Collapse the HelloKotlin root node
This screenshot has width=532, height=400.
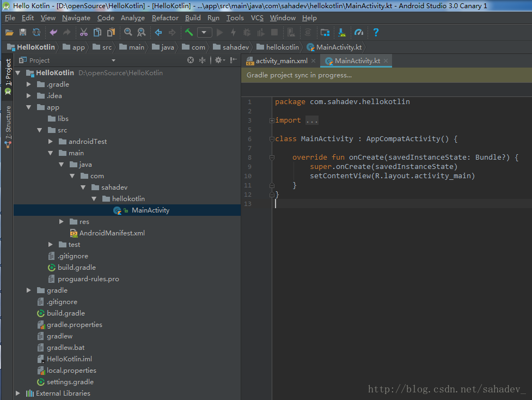coord(18,72)
